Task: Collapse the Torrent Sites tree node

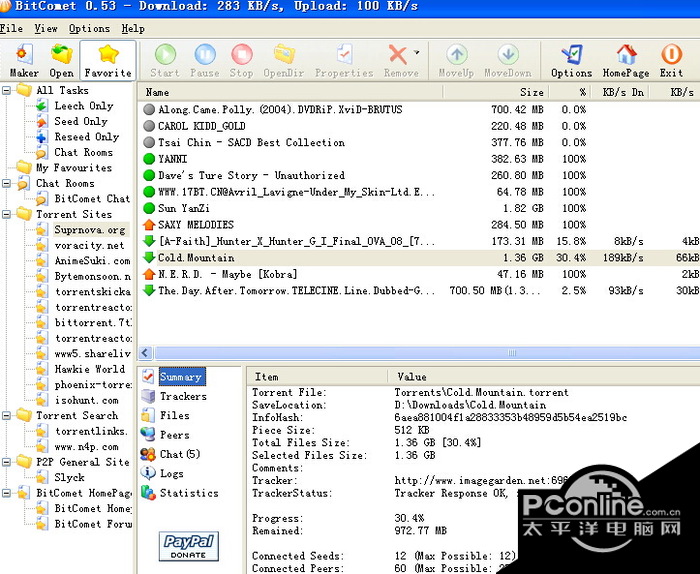Action: pyautogui.click(x=7, y=214)
